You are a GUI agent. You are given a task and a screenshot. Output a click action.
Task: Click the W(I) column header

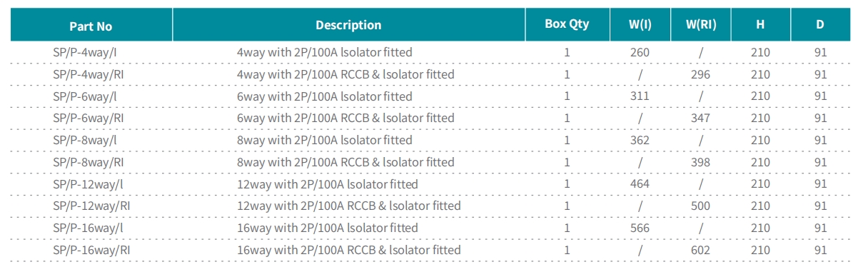pyautogui.click(x=640, y=24)
